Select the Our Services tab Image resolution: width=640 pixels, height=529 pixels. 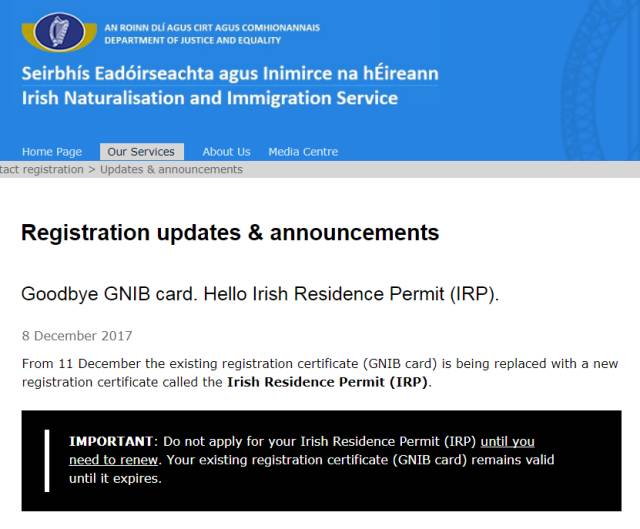(x=141, y=152)
